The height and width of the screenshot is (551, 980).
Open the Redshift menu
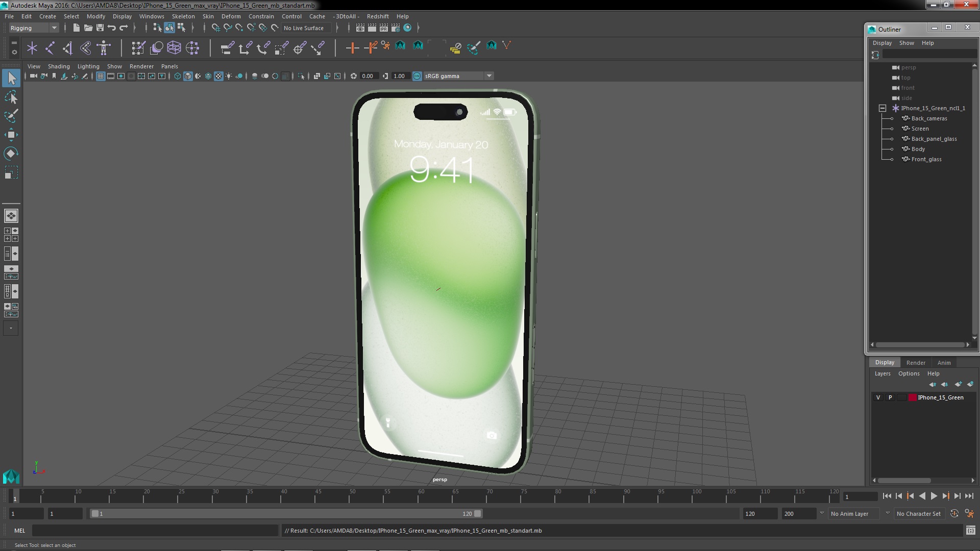click(378, 16)
